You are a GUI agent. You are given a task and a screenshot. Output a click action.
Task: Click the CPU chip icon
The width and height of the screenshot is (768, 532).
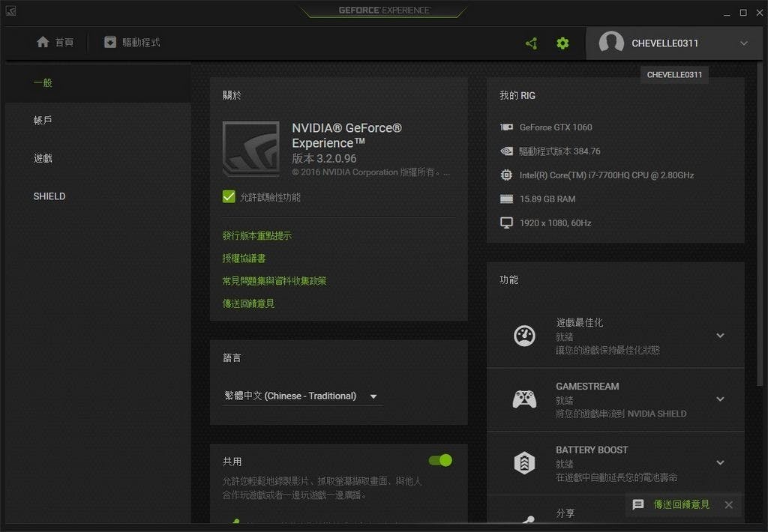tap(506, 175)
